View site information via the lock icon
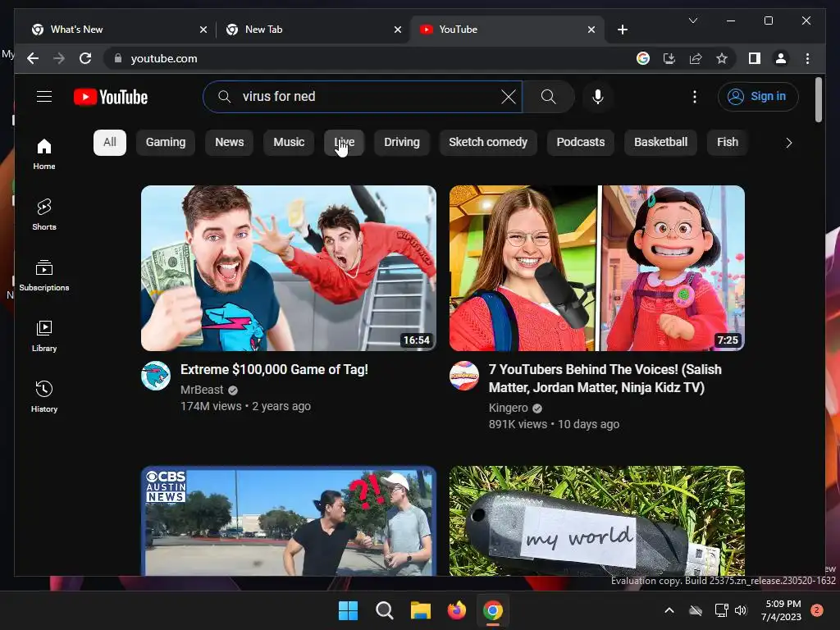Image resolution: width=840 pixels, height=630 pixels. (118, 58)
